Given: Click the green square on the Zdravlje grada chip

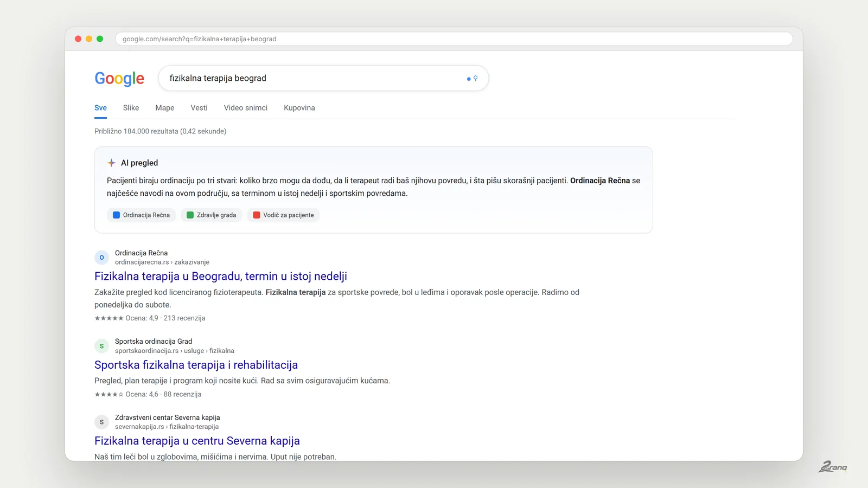Looking at the screenshot, I should pos(190,215).
